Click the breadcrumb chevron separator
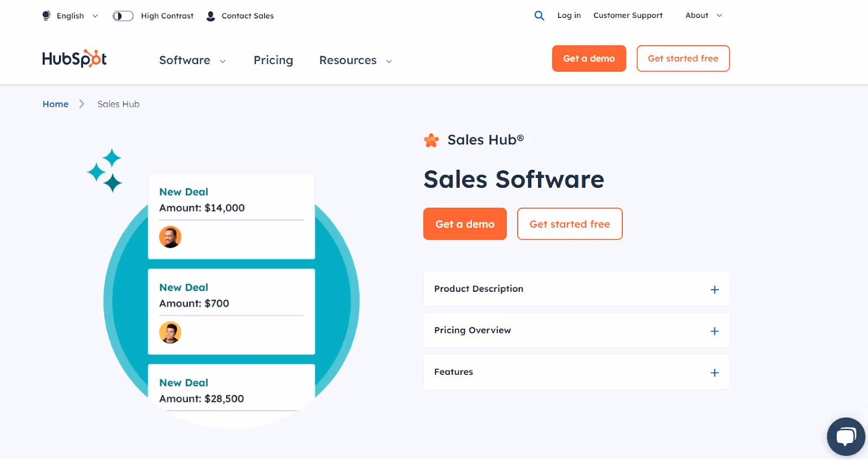Screen dimensions: 868x460 pos(82,104)
